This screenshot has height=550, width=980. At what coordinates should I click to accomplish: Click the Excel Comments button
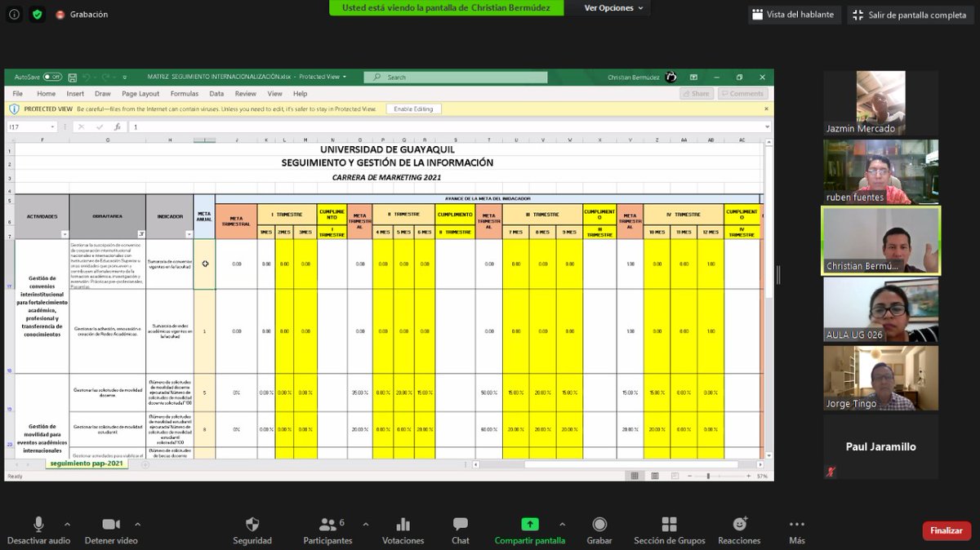pos(742,94)
